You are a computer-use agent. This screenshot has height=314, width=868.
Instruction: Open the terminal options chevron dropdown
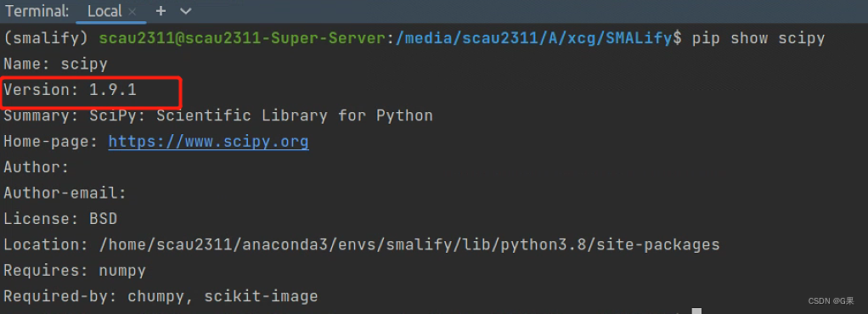[186, 11]
